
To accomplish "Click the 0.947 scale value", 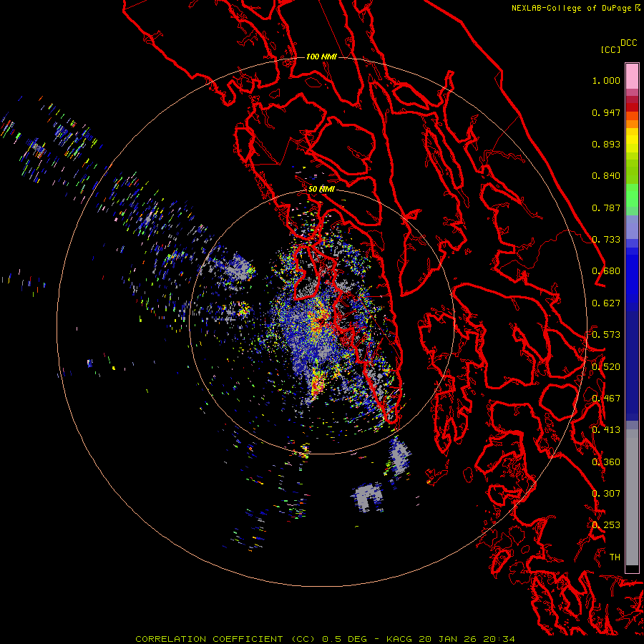I will [x=606, y=112].
